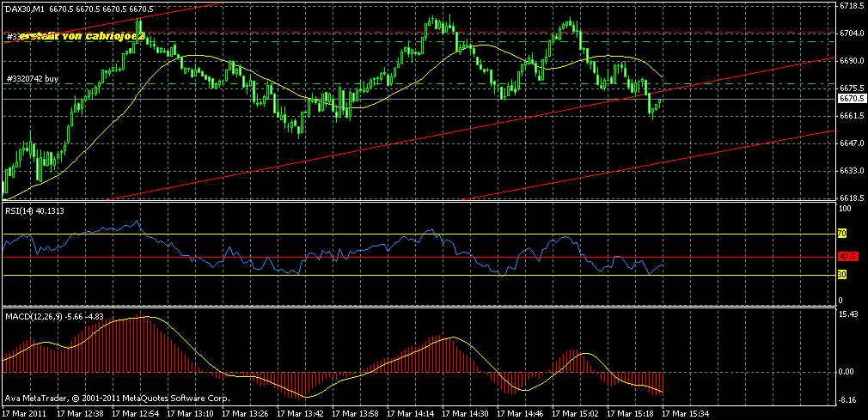Click the current price tag 6670.5
The image size is (868, 420).
click(x=852, y=99)
